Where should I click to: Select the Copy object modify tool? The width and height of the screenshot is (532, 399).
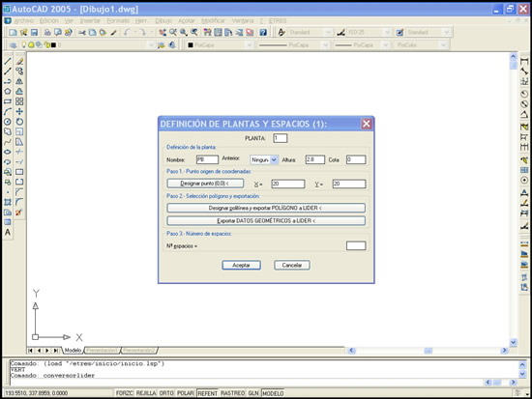click(x=19, y=71)
